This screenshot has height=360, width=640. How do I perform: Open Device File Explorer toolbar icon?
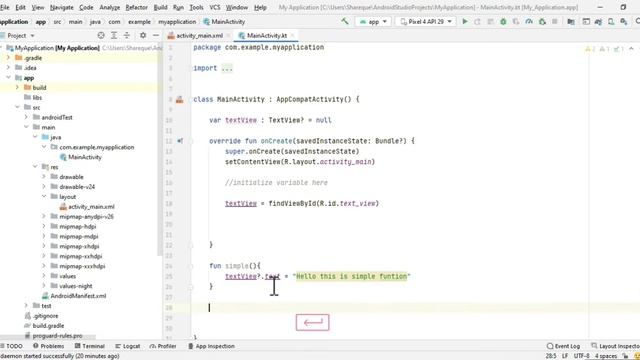point(586,22)
